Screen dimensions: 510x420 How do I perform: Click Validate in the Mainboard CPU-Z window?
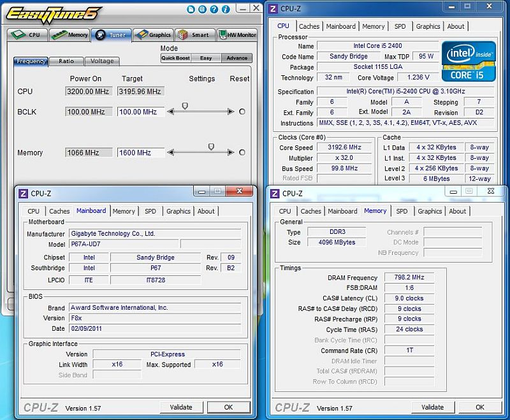181,407
